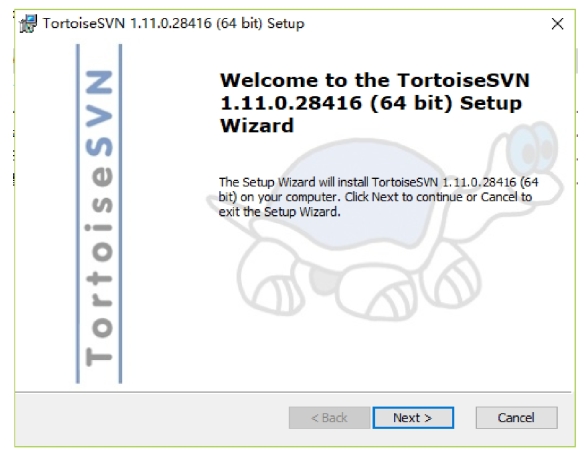Click the greyed-out < Back button
Image resolution: width=586 pixels, height=457 pixels.
pyautogui.click(x=329, y=418)
